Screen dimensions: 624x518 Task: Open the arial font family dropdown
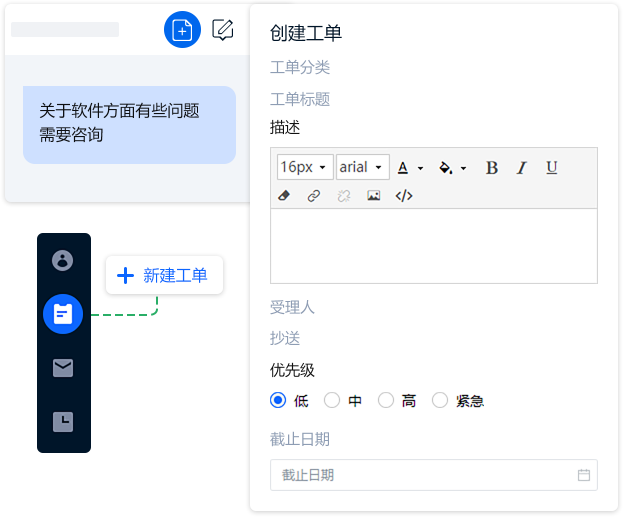pos(361,167)
